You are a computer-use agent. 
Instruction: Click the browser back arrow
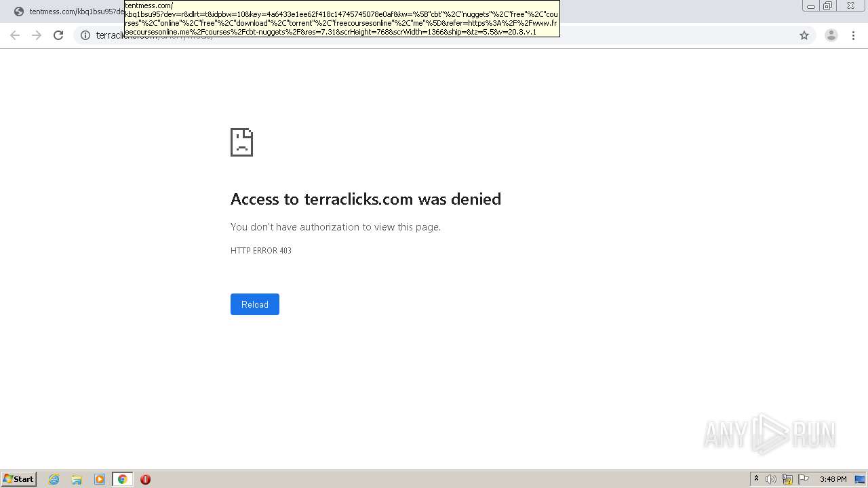tap(15, 35)
